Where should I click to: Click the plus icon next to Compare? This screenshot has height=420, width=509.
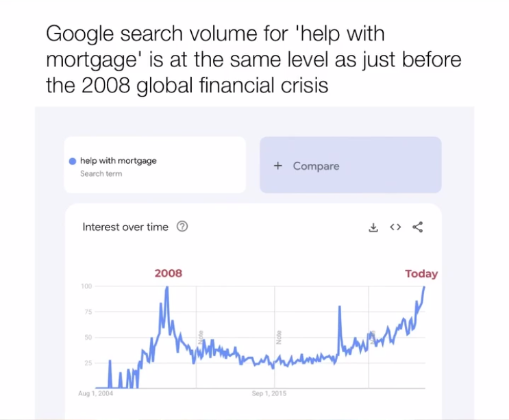(x=278, y=166)
